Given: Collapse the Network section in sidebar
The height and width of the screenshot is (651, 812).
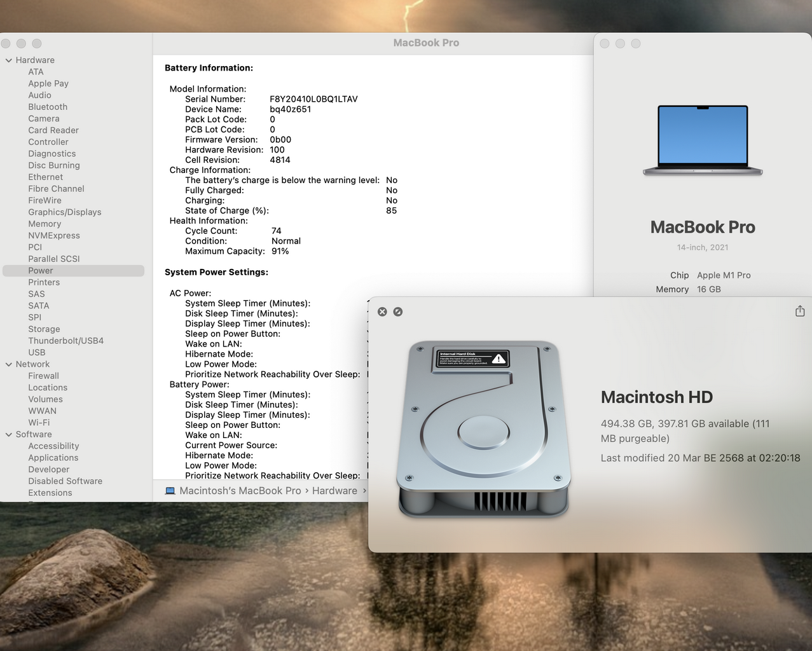Looking at the screenshot, I should point(9,364).
